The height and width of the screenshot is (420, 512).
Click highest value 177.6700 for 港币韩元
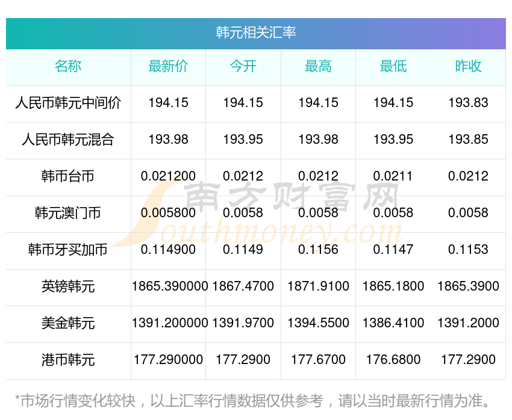pos(318,360)
